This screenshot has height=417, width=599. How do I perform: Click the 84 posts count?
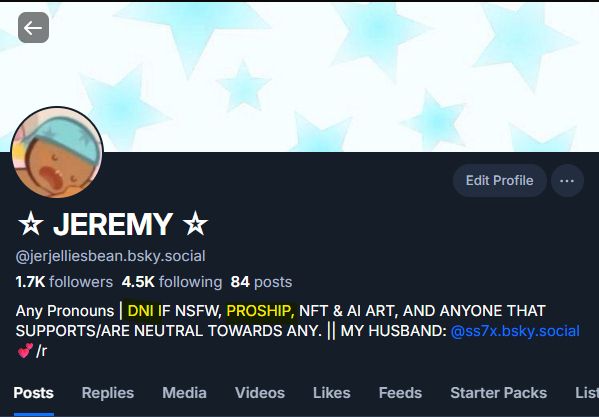261,282
